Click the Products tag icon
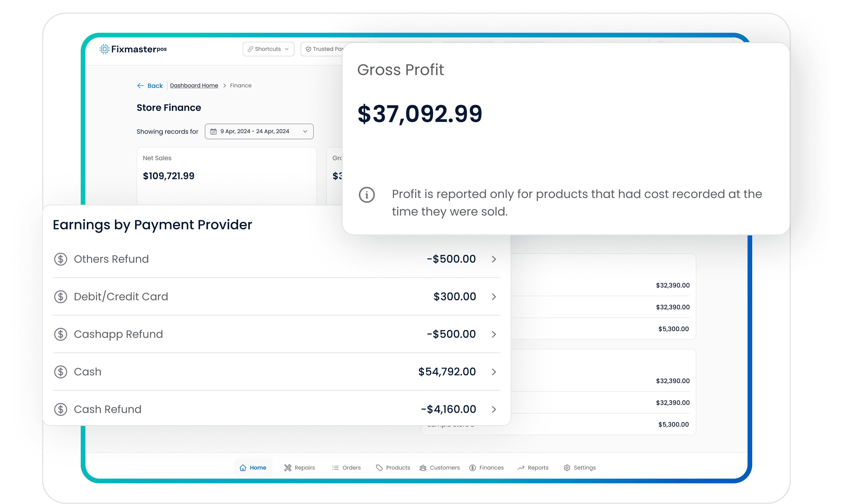This screenshot has width=842, height=504. 379,468
